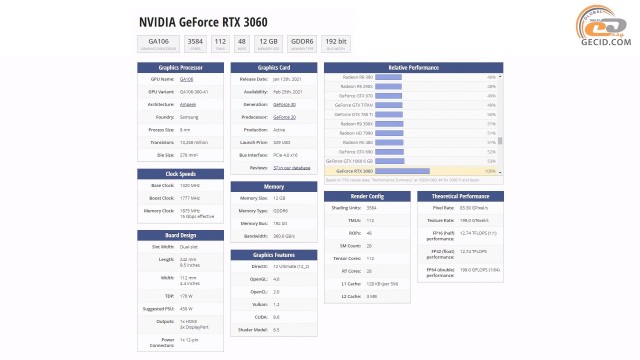
Task: Click the 'Theoretical Performance' section header
Action: (460, 196)
